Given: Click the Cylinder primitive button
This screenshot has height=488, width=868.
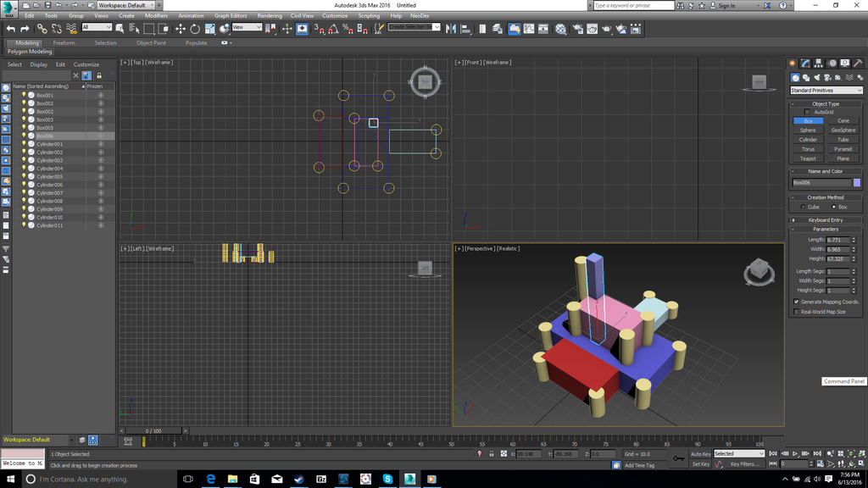Looking at the screenshot, I should [x=808, y=140].
